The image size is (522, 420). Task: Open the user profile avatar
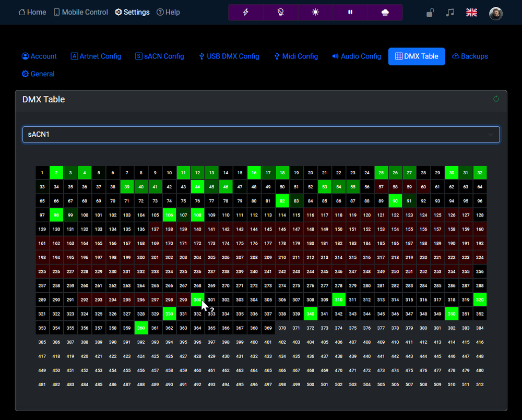coord(495,12)
